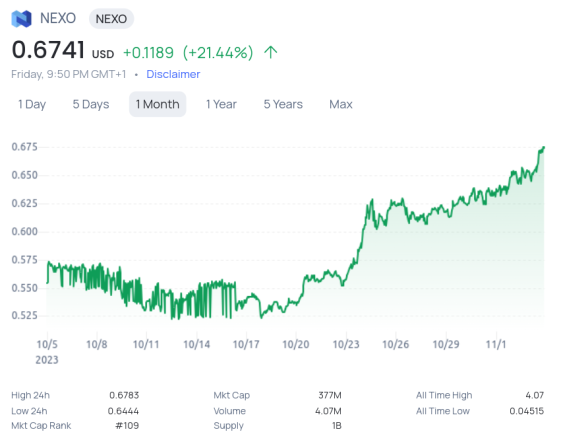
Task: Click the 0.6741 USD price value
Action: coord(63,50)
